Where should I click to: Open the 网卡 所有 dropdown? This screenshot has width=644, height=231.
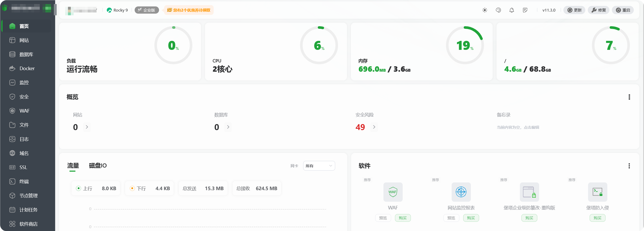point(319,166)
